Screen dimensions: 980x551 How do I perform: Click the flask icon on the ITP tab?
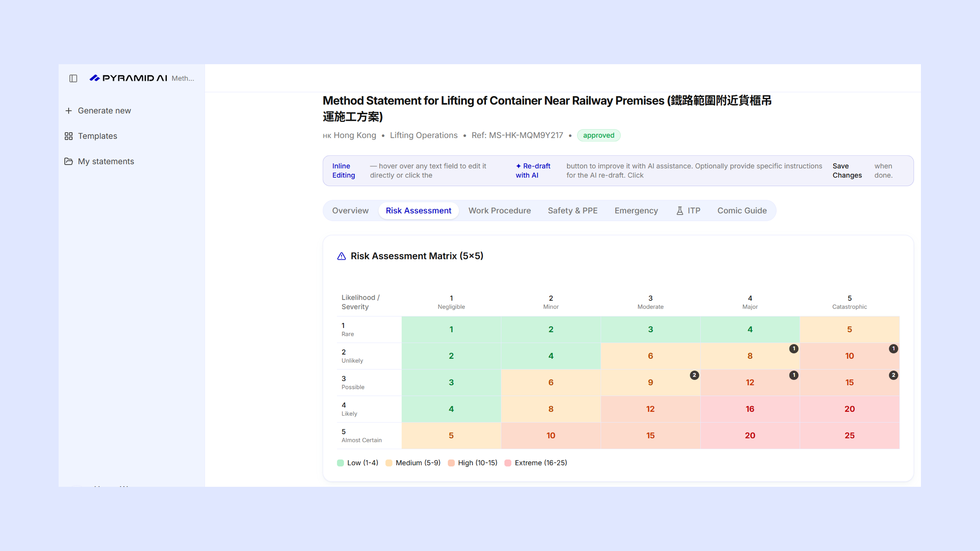(x=680, y=211)
